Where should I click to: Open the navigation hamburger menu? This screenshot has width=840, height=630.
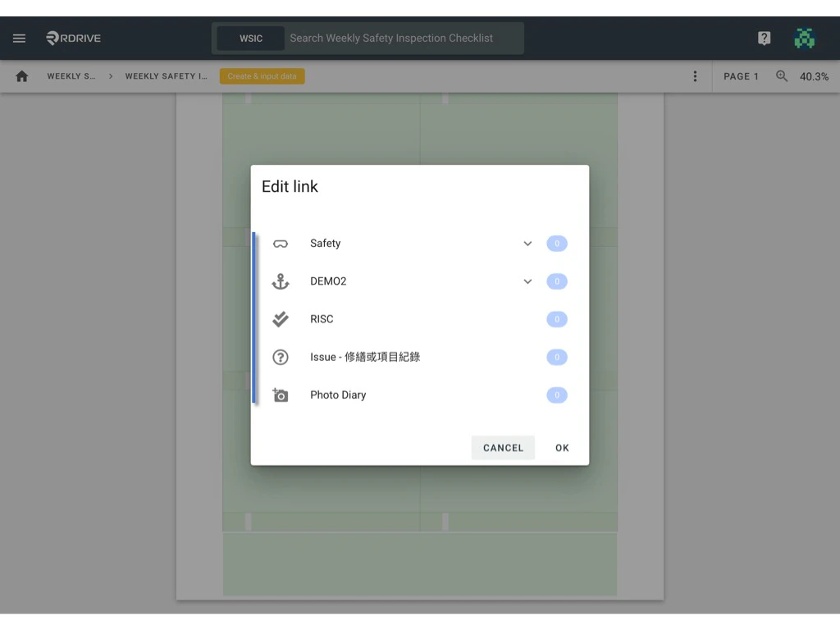[x=19, y=38]
